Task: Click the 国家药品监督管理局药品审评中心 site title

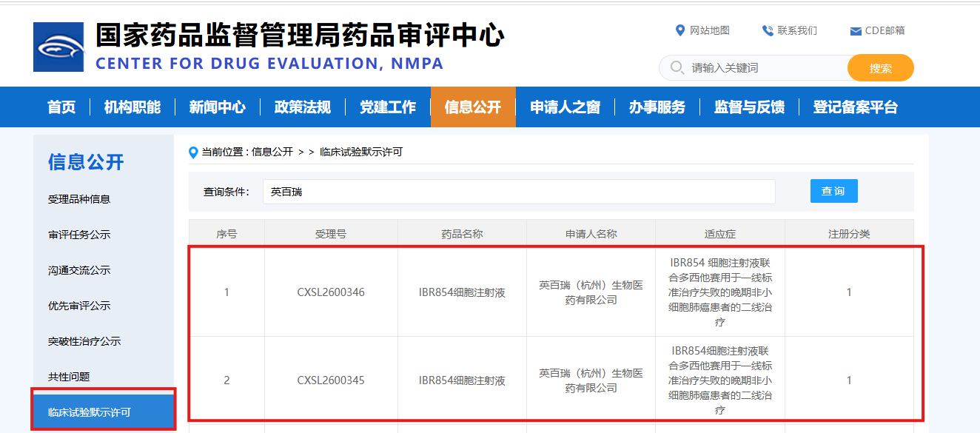Action: coord(300,36)
